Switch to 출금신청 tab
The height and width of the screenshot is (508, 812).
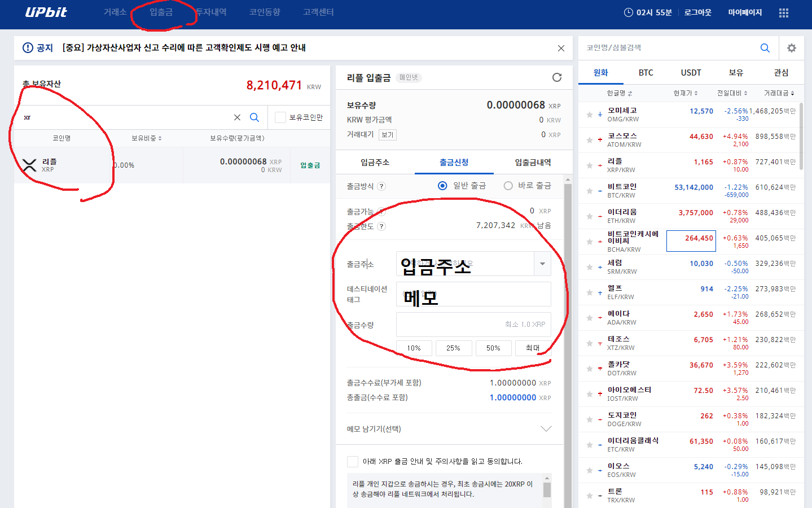pos(454,163)
